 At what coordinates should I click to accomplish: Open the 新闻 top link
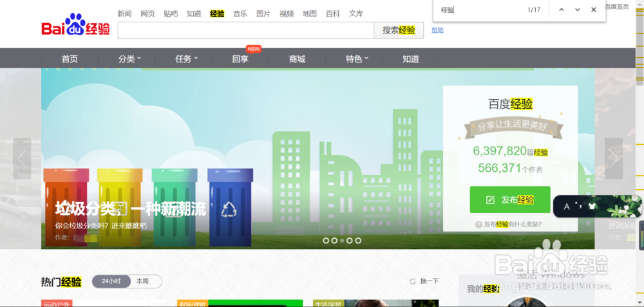pos(124,14)
